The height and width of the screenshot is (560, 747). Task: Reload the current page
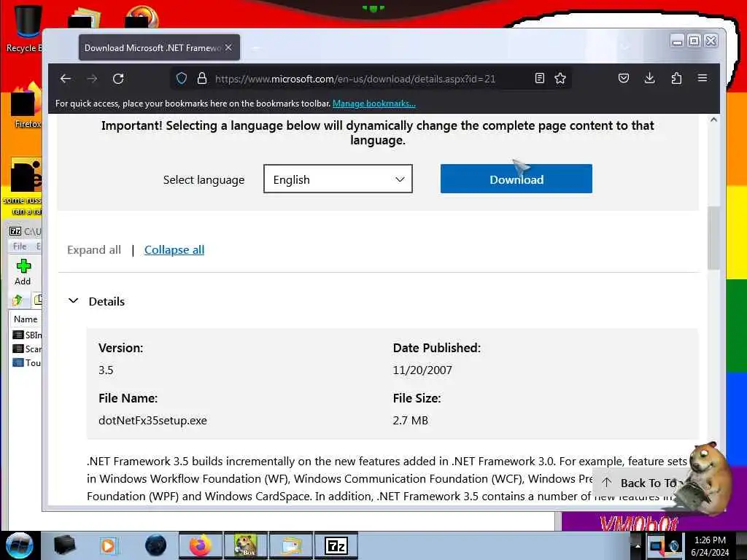tap(118, 79)
